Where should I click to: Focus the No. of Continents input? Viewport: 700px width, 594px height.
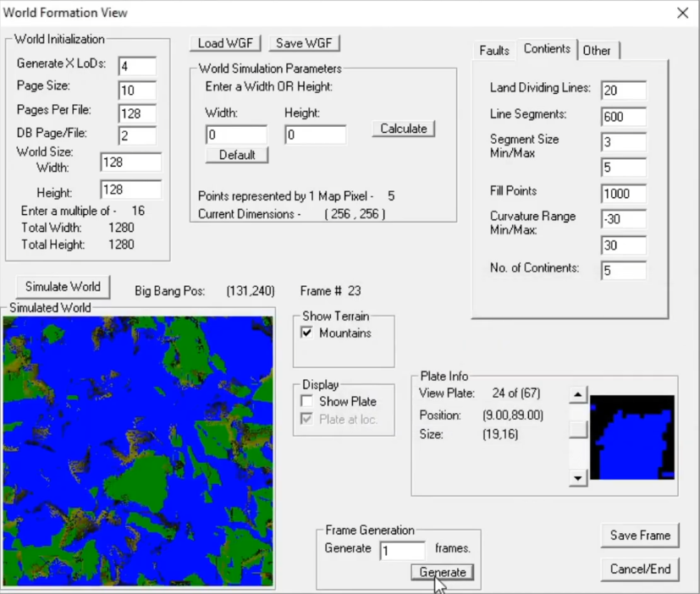623,270
